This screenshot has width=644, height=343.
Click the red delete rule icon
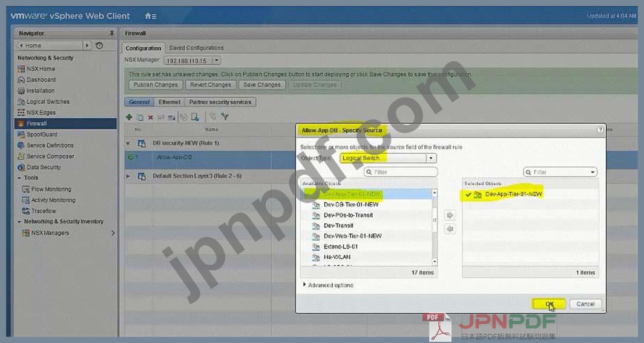(x=150, y=118)
